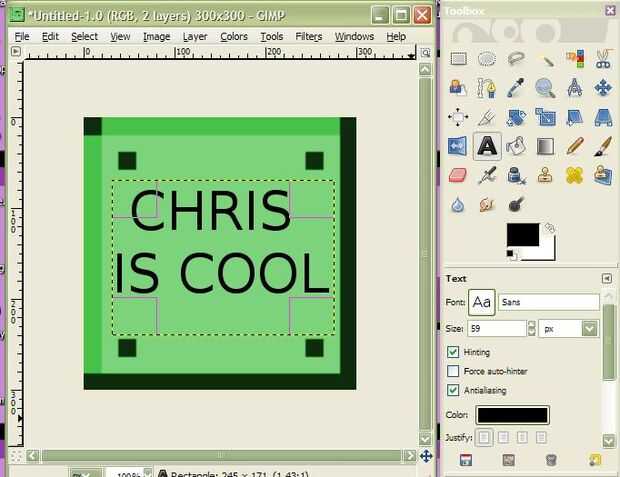Select the Fuzzy Select wand tool
Viewport: 620px width, 477px height.
(x=546, y=59)
